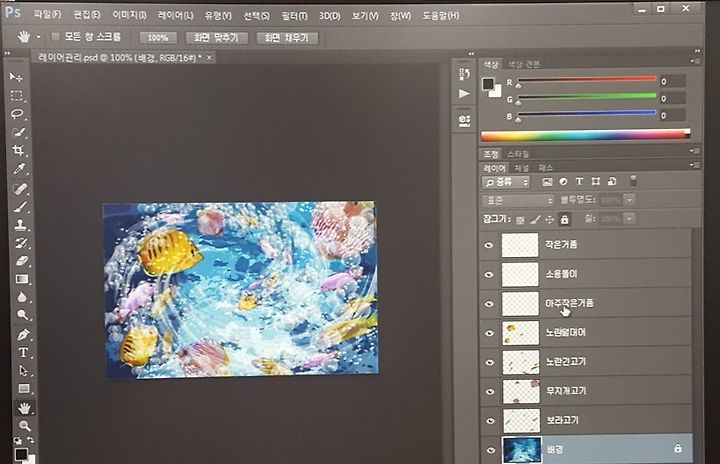Select the Rectangle shape tool
This screenshot has width=720, height=464.
24,389
